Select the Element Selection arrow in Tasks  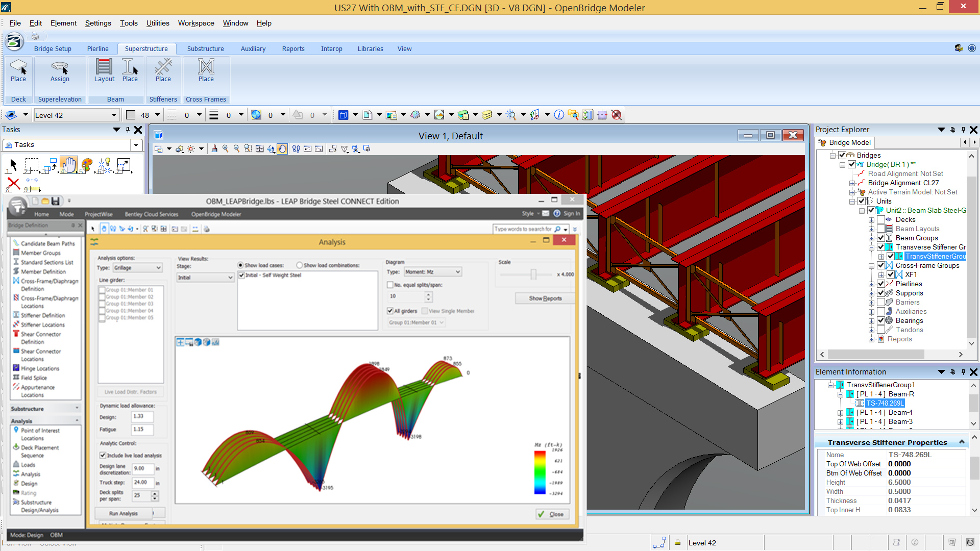click(13, 165)
